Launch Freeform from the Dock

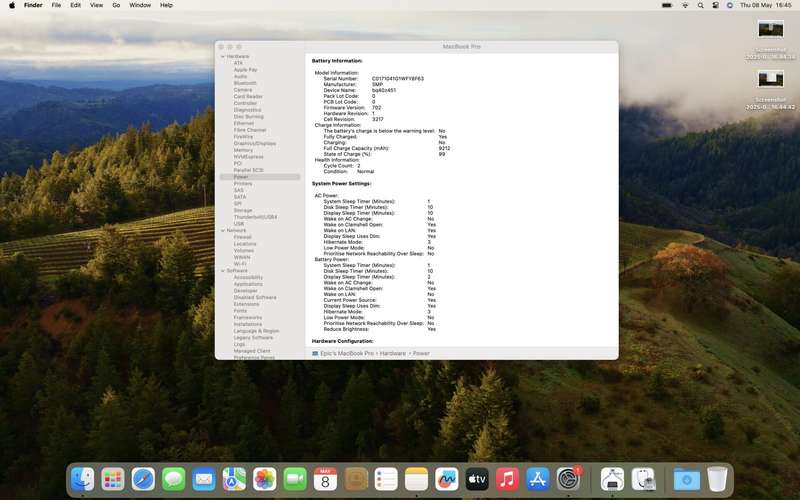coord(447,480)
